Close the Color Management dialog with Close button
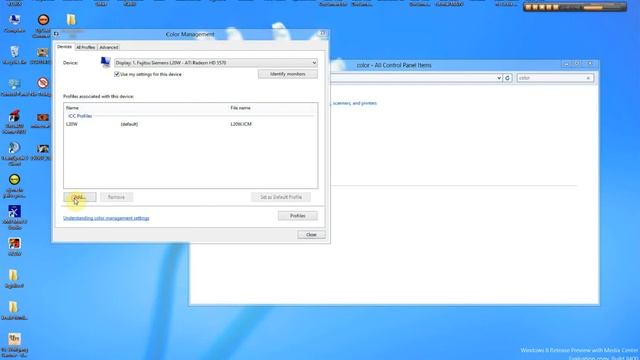The height and width of the screenshot is (360, 640). point(311,235)
